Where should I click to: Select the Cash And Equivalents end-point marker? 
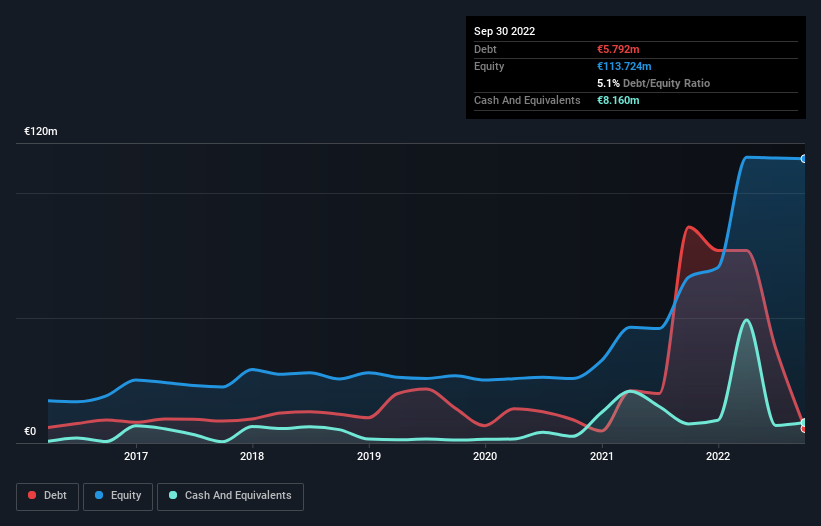click(804, 423)
